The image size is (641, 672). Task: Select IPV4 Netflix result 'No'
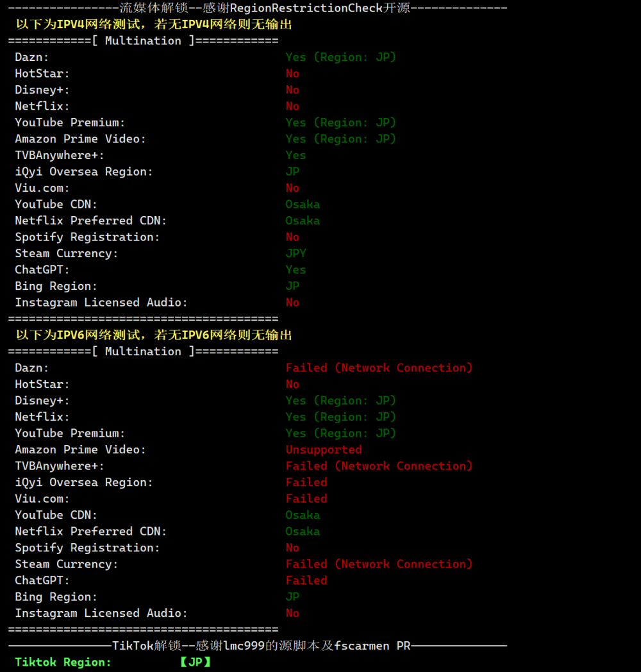tap(293, 106)
